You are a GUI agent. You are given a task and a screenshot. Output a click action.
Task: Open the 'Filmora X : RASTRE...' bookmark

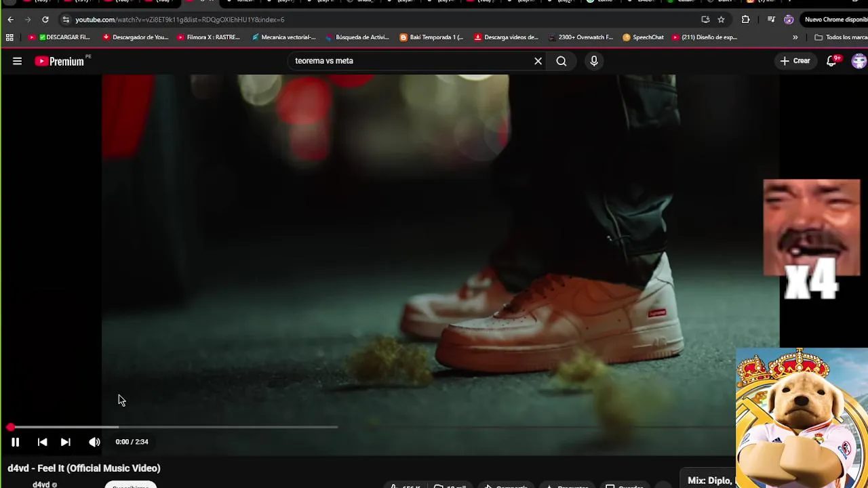tap(209, 37)
